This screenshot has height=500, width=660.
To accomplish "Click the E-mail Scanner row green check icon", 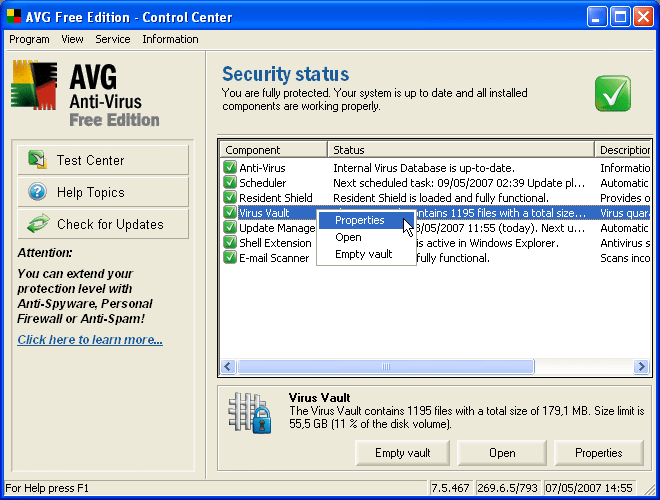I will pyautogui.click(x=230, y=258).
